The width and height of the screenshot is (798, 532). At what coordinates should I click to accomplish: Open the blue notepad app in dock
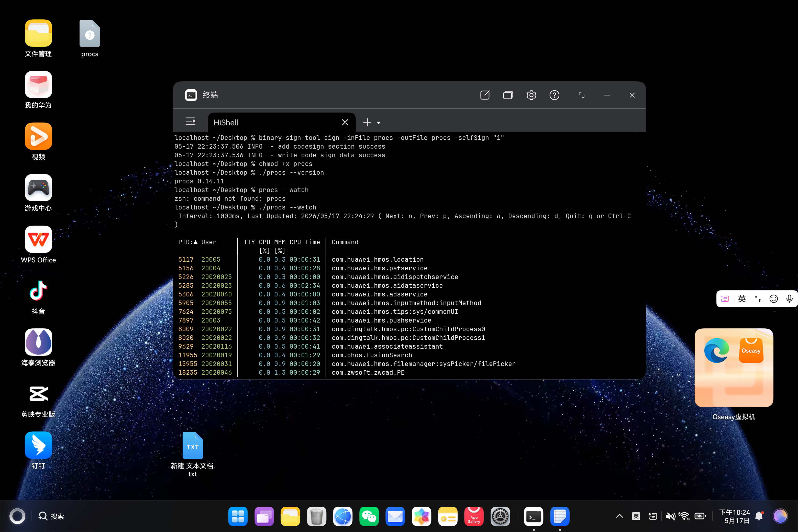pos(560,516)
